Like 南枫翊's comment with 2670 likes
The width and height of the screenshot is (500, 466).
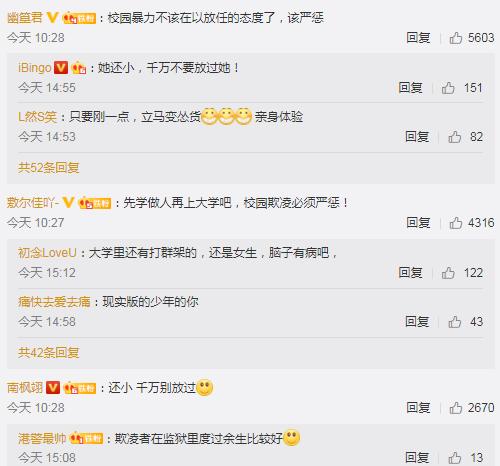coord(455,408)
